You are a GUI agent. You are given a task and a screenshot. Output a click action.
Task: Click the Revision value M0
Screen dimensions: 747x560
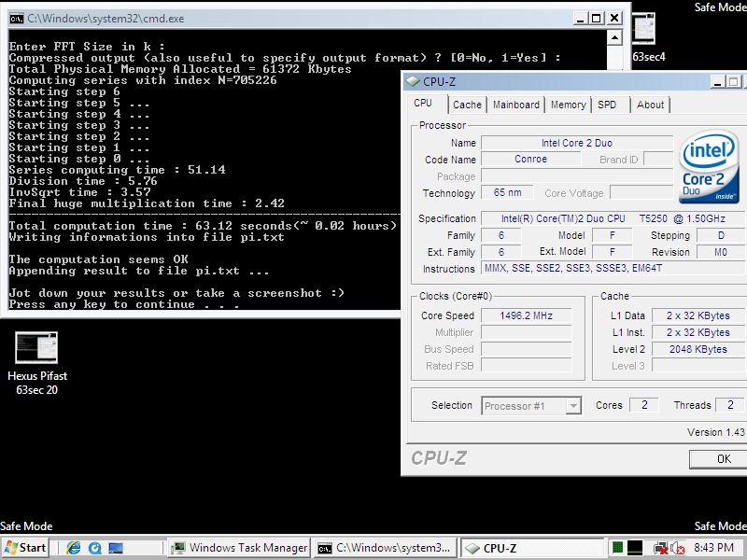coord(721,252)
